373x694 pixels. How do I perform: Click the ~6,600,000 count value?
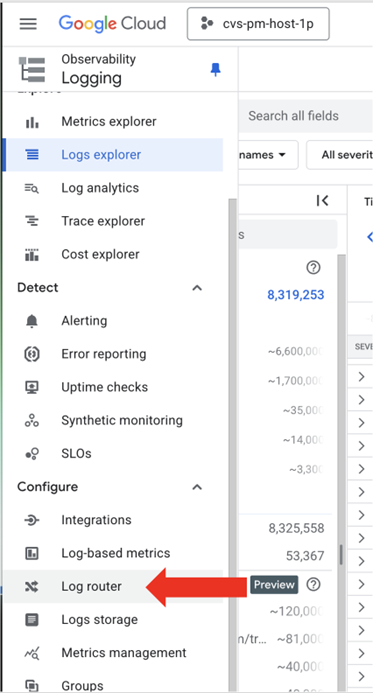point(296,351)
